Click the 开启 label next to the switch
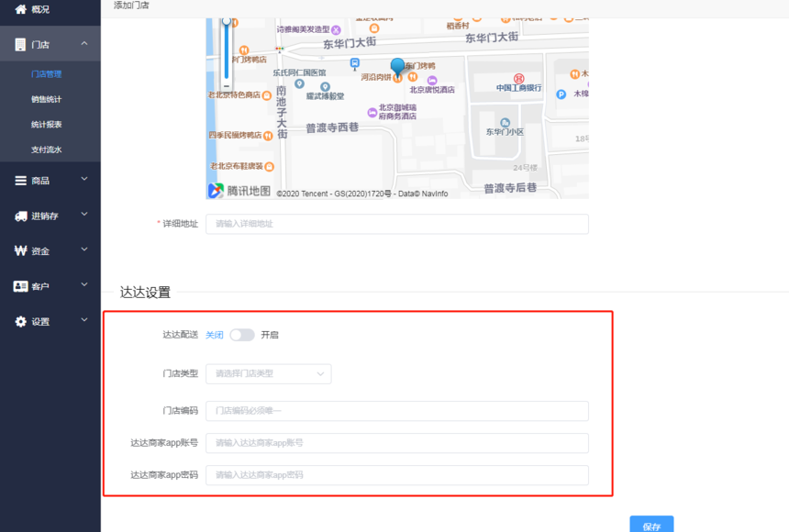The image size is (789, 532). pyautogui.click(x=269, y=335)
